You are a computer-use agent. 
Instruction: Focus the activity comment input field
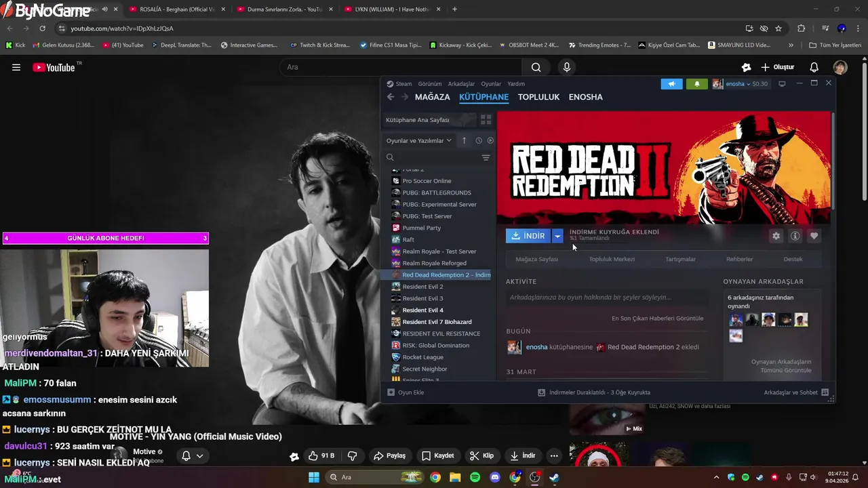click(x=608, y=298)
